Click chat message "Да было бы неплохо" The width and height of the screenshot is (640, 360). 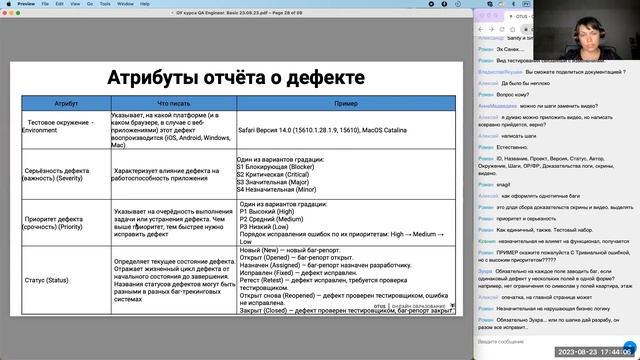[x=526, y=83]
